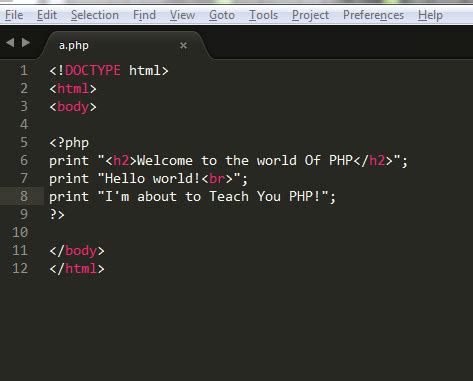
Task: Click the text "I'm about to Teach You PHP!"
Action: [x=213, y=196]
